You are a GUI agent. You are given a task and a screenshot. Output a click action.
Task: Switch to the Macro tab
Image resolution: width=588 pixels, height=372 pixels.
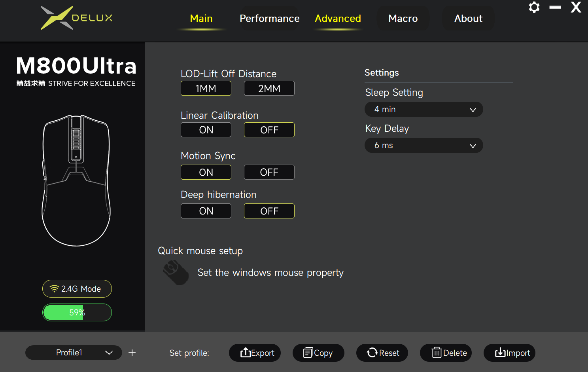(x=403, y=19)
